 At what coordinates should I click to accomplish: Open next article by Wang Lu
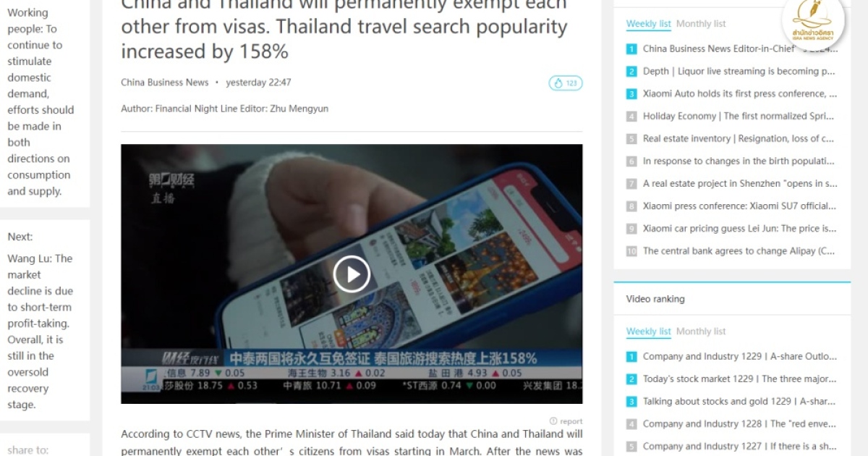coord(41,332)
